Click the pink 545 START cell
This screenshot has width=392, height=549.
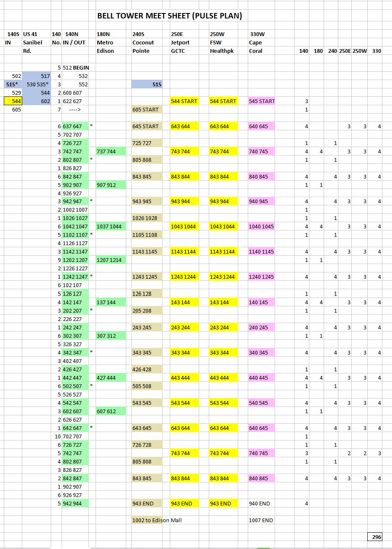pyautogui.click(x=262, y=101)
